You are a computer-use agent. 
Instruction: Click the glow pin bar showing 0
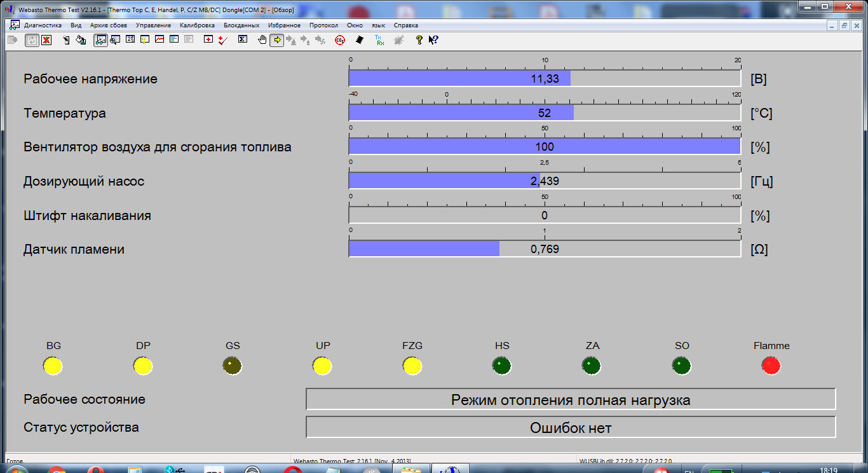click(x=545, y=216)
